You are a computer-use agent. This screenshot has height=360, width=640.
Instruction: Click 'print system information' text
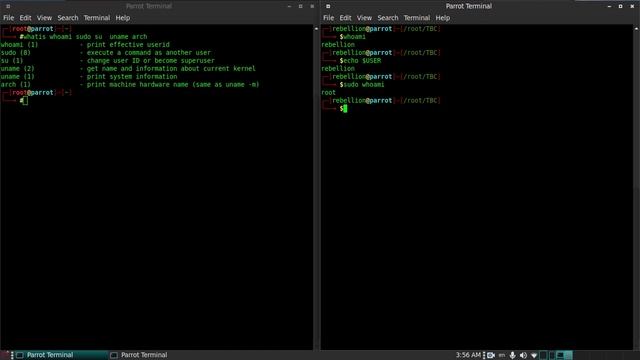(132, 77)
